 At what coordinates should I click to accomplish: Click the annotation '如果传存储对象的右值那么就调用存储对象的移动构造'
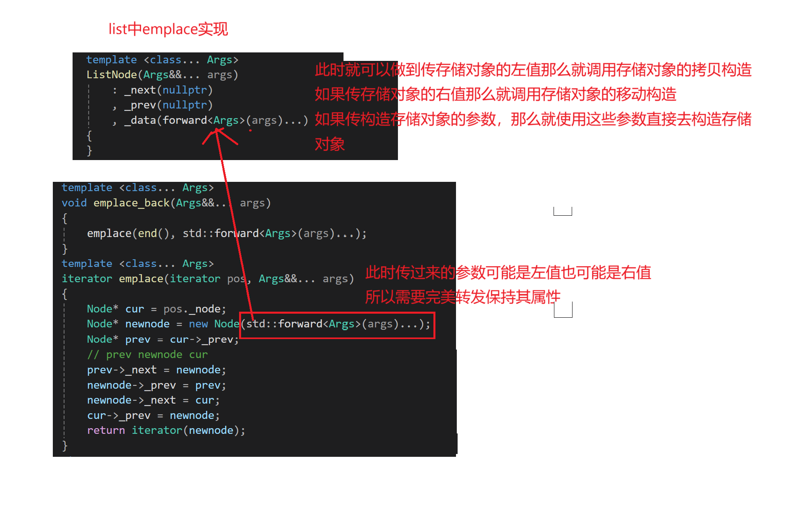coord(495,94)
